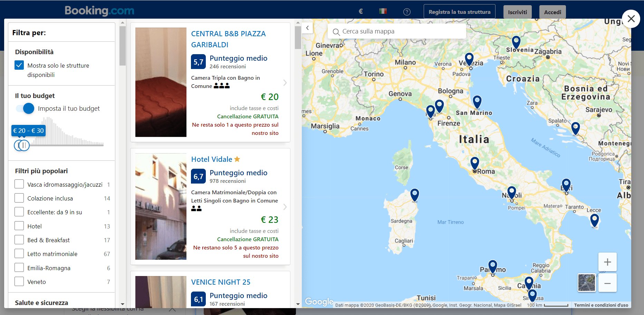This screenshot has width=644, height=315.
Task: Click Registra la tua struttura button
Action: pos(459,12)
